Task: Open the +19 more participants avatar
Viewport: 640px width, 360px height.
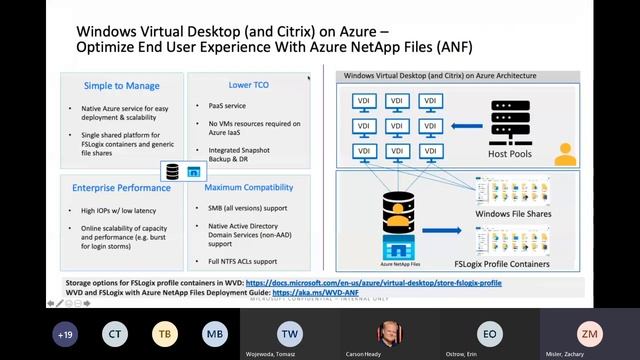Action: coord(65,334)
